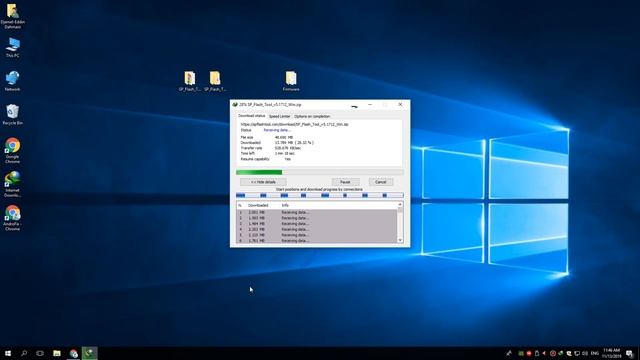Image resolution: width=640 pixels, height=360 pixels.
Task: Click the connections list scroll-down arrow
Action: pos(400,240)
